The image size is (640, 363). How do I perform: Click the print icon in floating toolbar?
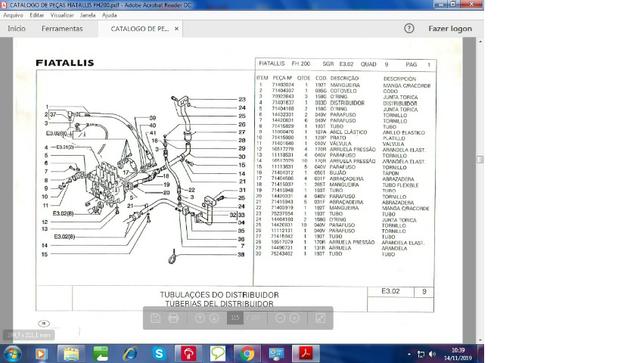point(173,318)
